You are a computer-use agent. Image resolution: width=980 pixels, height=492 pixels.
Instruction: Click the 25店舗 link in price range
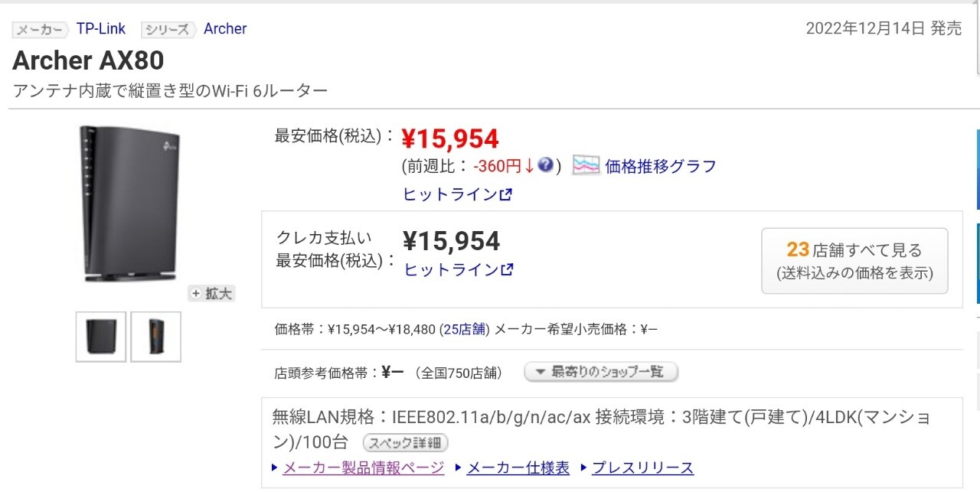(x=465, y=330)
